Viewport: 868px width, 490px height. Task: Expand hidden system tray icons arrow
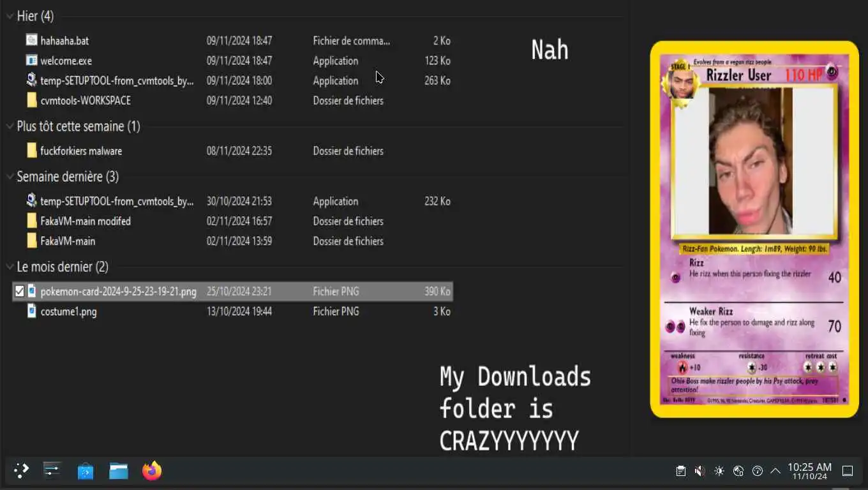click(775, 471)
